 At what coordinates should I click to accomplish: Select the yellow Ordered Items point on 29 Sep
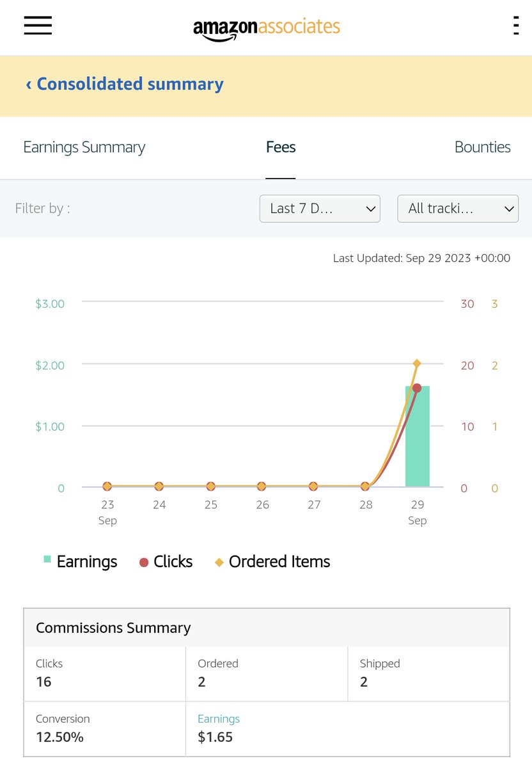pos(417,364)
